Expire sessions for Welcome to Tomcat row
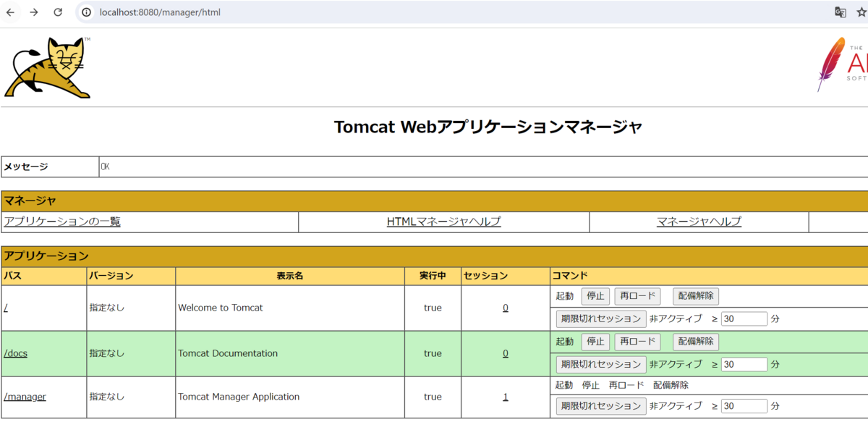The image size is (868, 430). pos(601,319)
